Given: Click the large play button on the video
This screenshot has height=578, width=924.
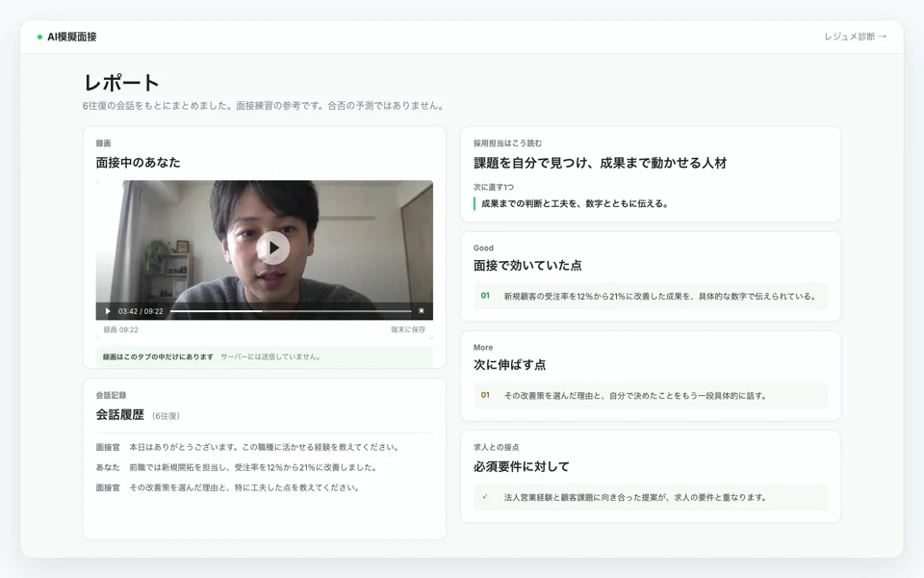Looking at the screenshot, I should 272,249.
